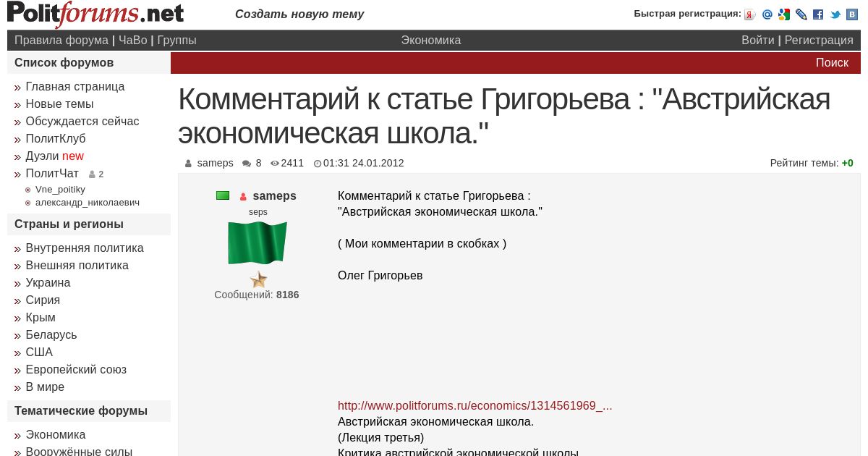The image size is (868, 456).
Task: Click the Страны и регионы header
Action: tap(89, 224)
